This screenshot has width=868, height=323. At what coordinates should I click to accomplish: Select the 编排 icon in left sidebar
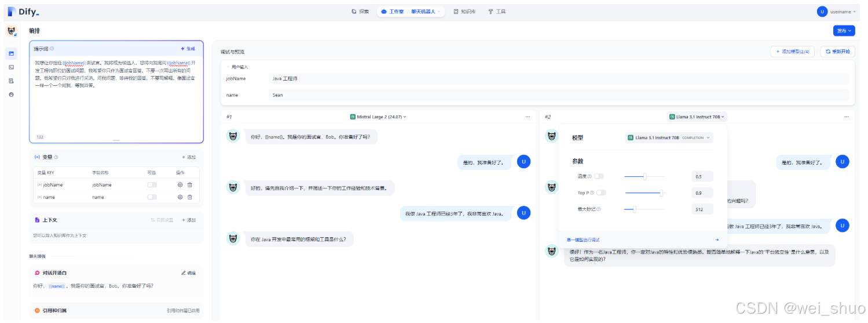click(11, 54)
